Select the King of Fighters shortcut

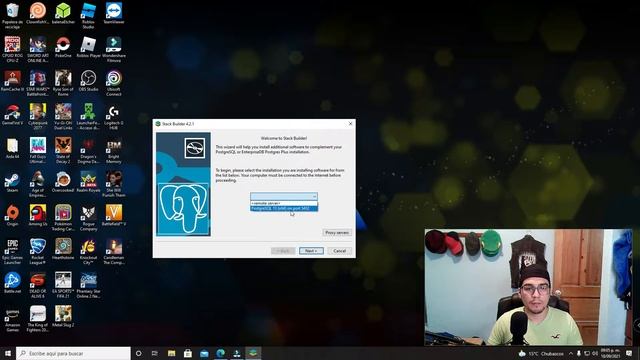tap(38, 319)
